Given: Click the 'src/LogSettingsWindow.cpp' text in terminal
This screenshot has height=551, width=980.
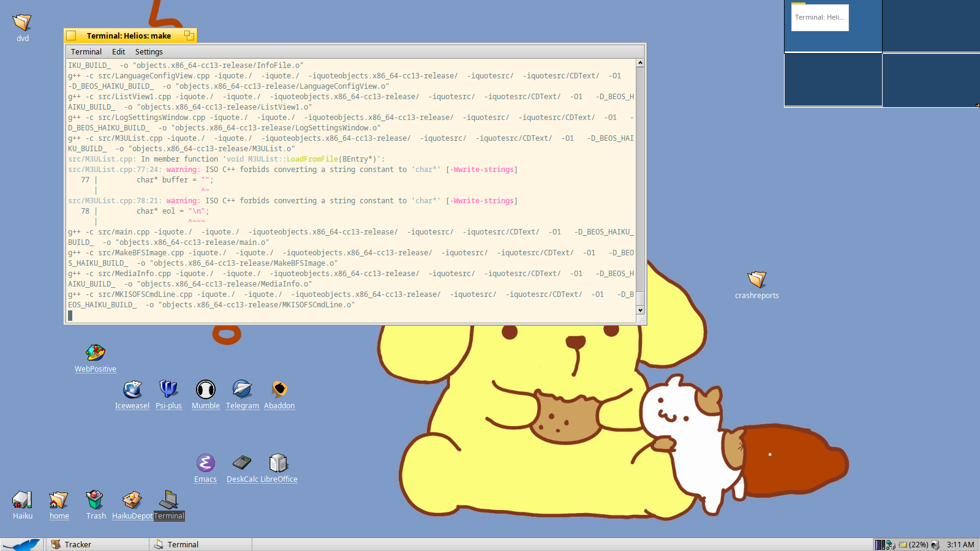Looking at the screenshot, I should [152, 118].
